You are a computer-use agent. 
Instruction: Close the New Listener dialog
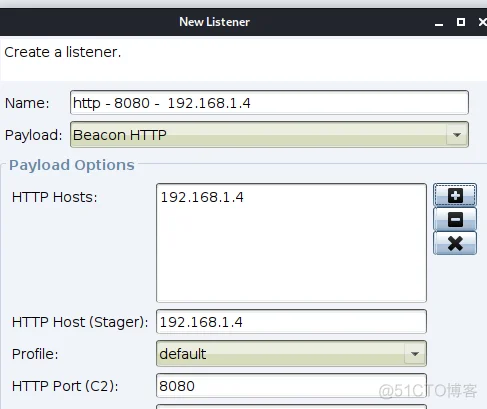tap(482, 22)
